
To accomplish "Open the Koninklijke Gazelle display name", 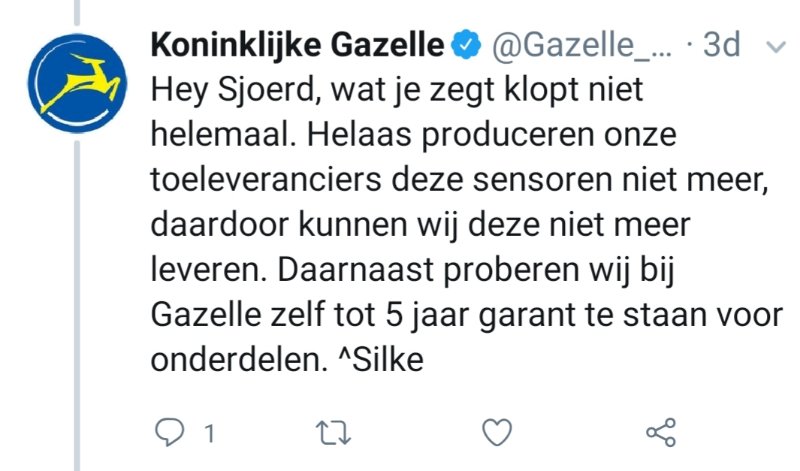I will point(297,45).
